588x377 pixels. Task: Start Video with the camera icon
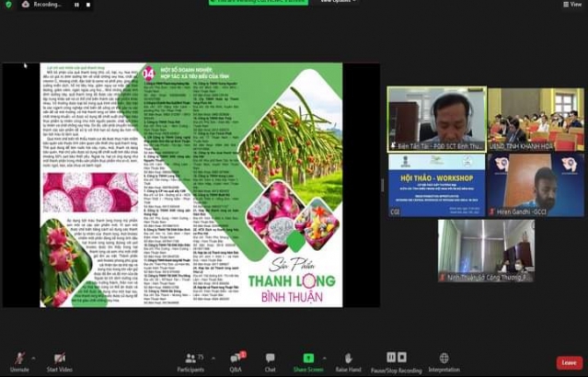pos(59,362)
